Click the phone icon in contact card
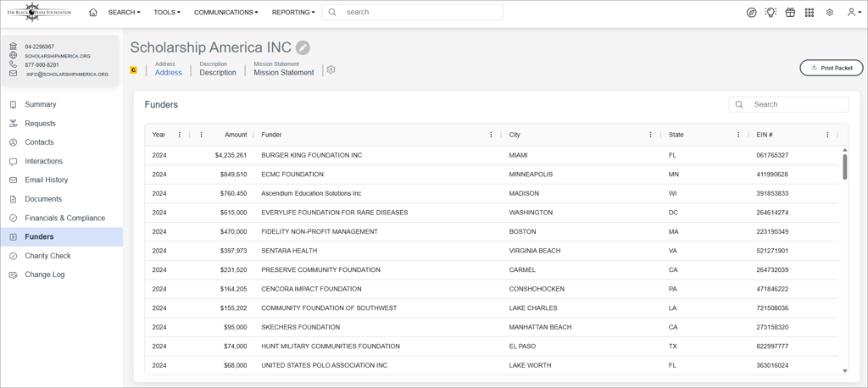 (x=14, y=64)
